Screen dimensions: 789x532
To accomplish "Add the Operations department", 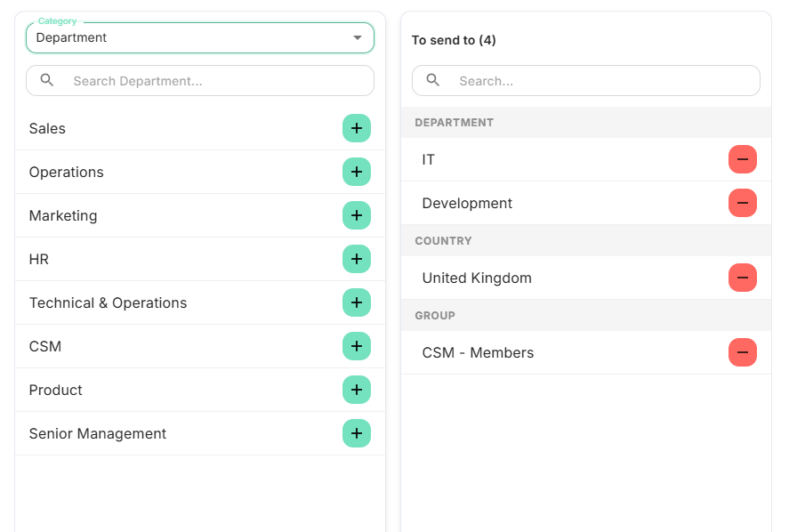I will click(x=357, y=172).
